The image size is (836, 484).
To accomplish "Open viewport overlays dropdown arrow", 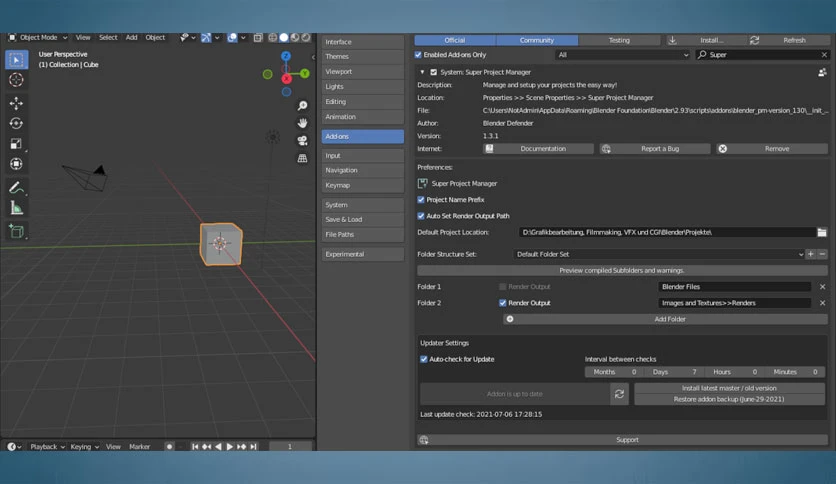I will tap(243, 38).
